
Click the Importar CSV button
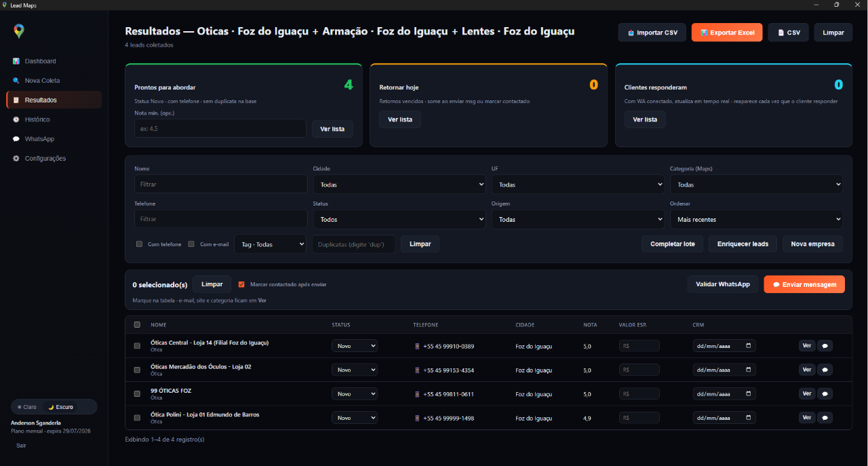coord(652,33)
